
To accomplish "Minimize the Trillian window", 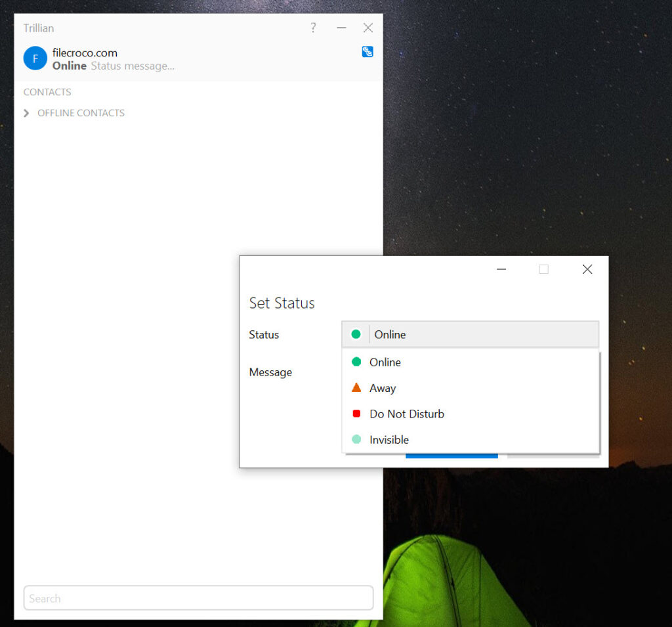I will click(341, 28).
